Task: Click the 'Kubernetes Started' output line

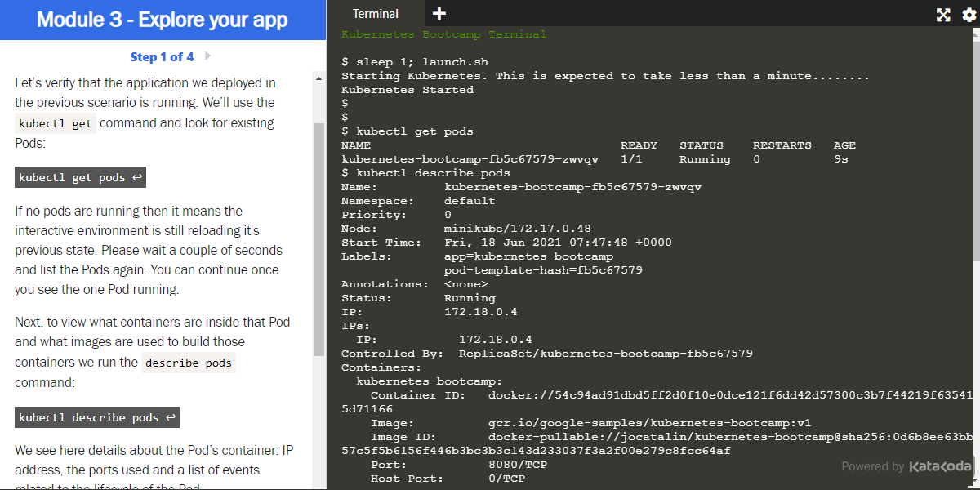Action: [x=408, y=90]
